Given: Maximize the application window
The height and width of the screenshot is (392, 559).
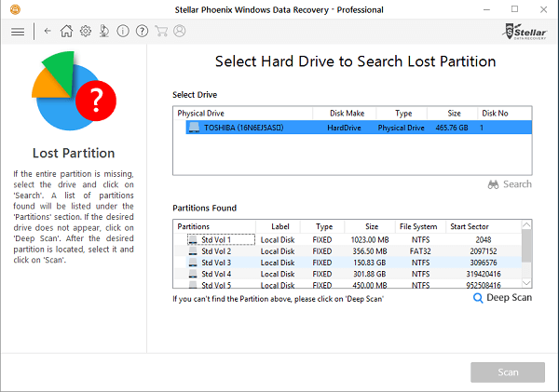Looking at the screenshot, I should (514, 9).
